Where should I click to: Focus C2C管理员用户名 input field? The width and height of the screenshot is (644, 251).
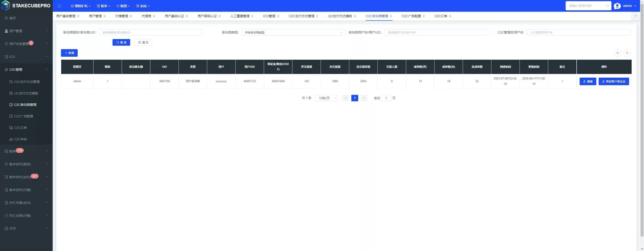[579, 33]
